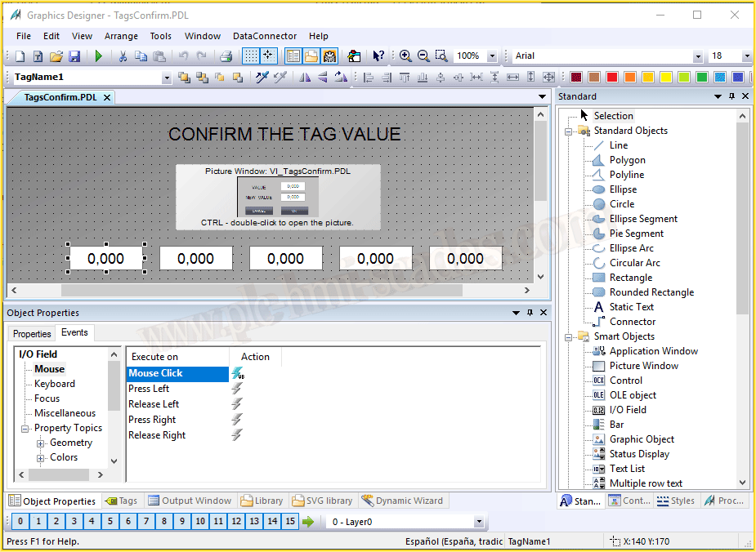Toggle visibility of layer 5
Image resolution: width=756 pixels, height=552 pixels.
[x=110, y=522]
